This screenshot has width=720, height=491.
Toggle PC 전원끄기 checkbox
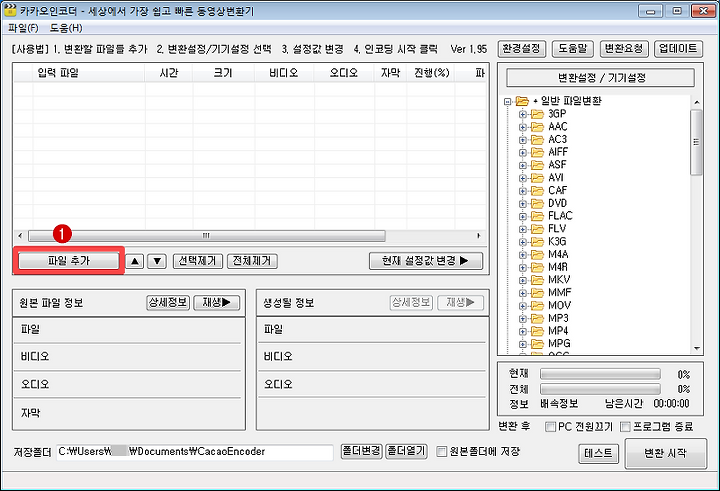coord(550,427)
